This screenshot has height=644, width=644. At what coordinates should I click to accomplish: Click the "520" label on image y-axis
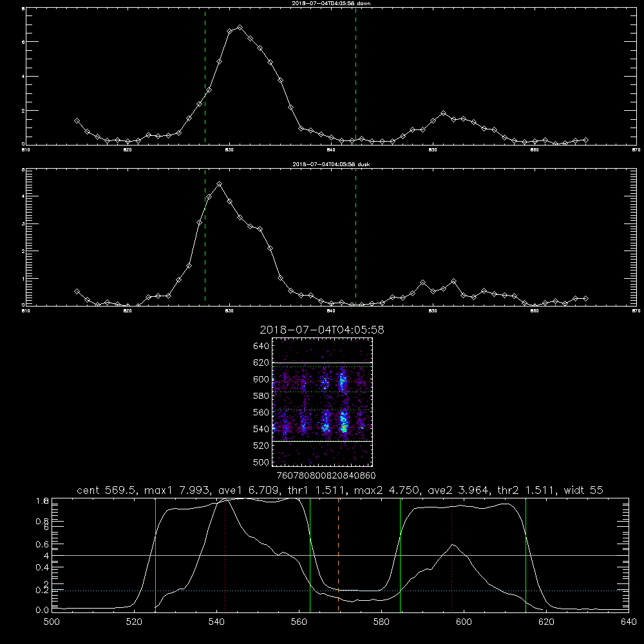click(261, 446)
